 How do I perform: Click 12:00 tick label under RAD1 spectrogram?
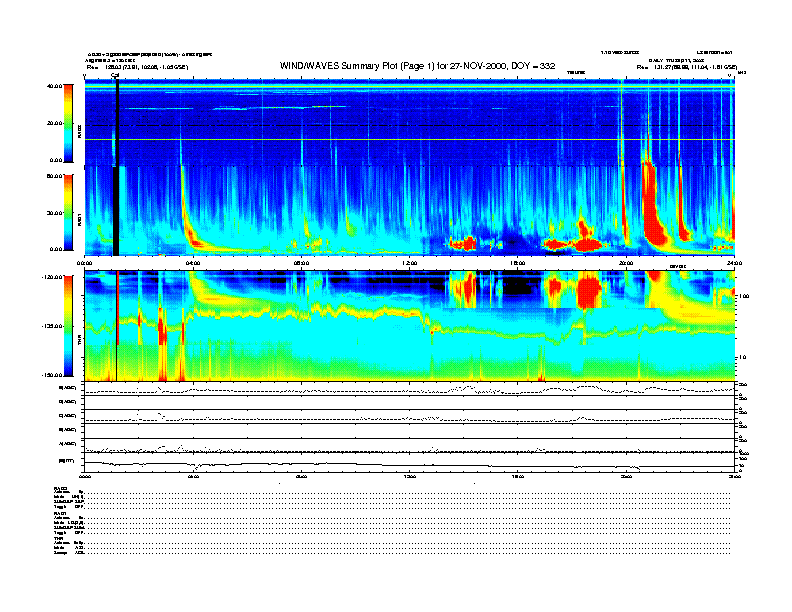pyautogui.click(x=409, y=263)
